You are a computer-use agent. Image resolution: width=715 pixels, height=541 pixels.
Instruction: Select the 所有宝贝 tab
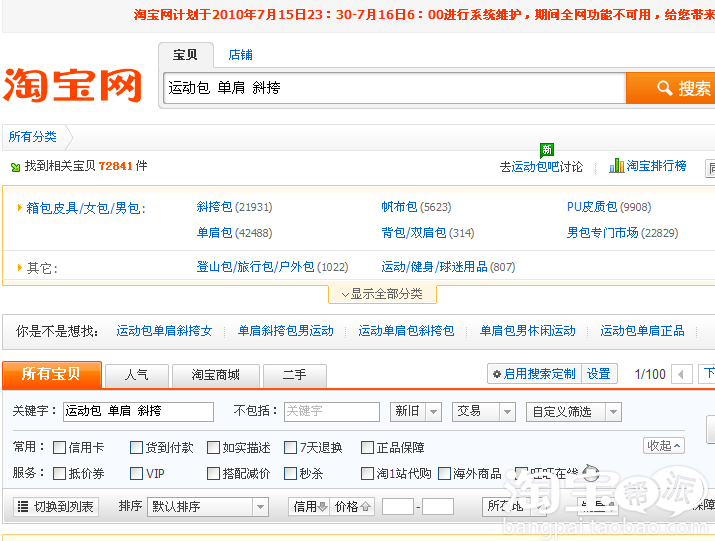pos(52,375)
